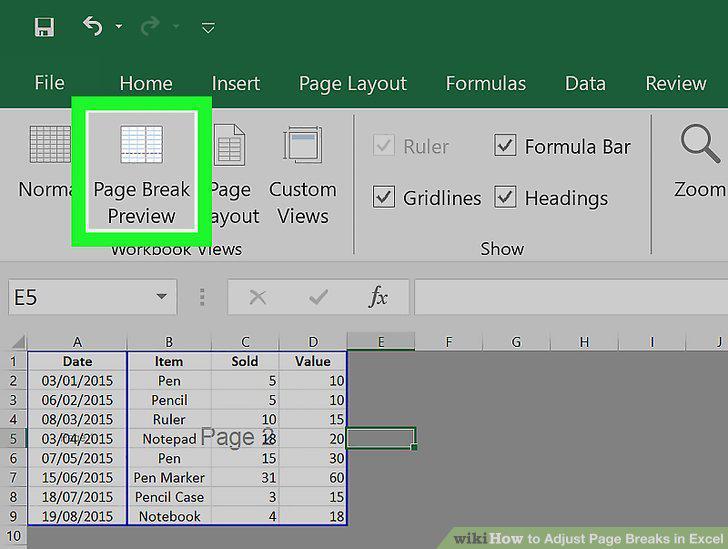
Task: Toggle the Gridlines checkbox
Action: click(x=384, y=197)
